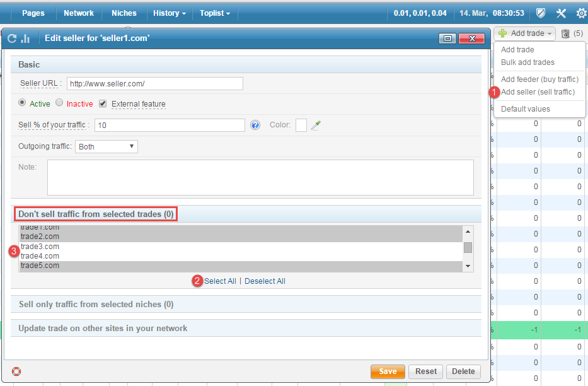This screenshot has width=588, height=386.
Task: Open the wrench tools icon
Action: (x=561, y=13)
